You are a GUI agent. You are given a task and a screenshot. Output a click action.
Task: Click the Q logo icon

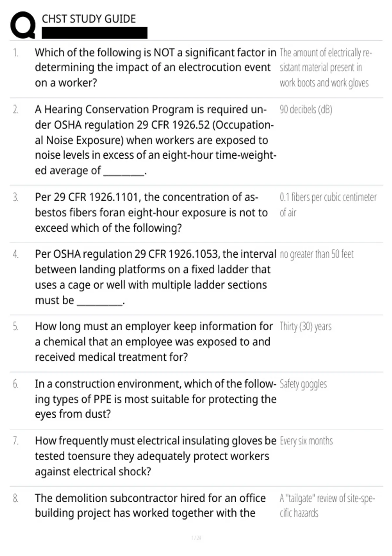[23, 25]
